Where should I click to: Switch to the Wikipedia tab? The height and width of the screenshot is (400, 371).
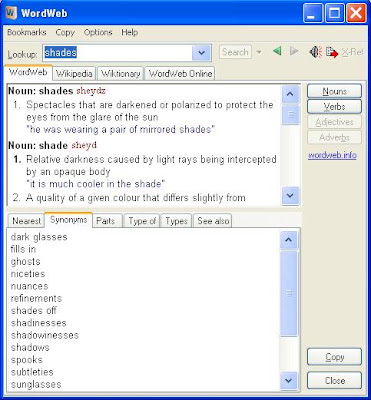click(x=74, y=73)
